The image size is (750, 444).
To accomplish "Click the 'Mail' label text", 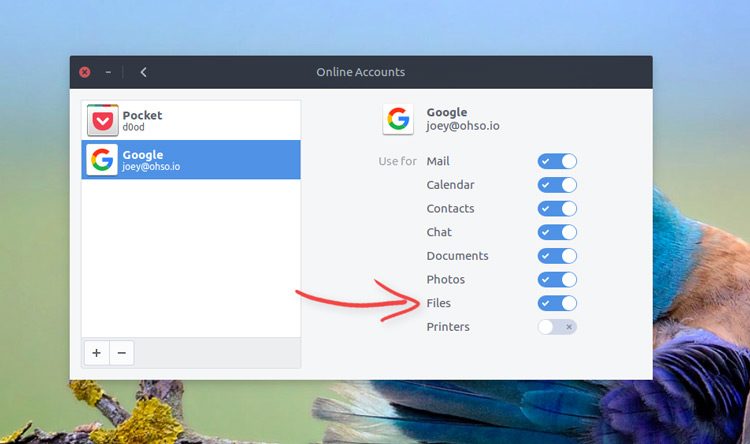I will (x=438, y=161).
